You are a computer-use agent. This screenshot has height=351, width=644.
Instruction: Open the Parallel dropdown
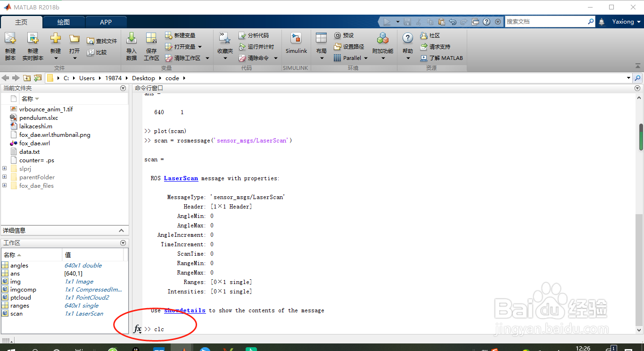click(x=366, y=58)
